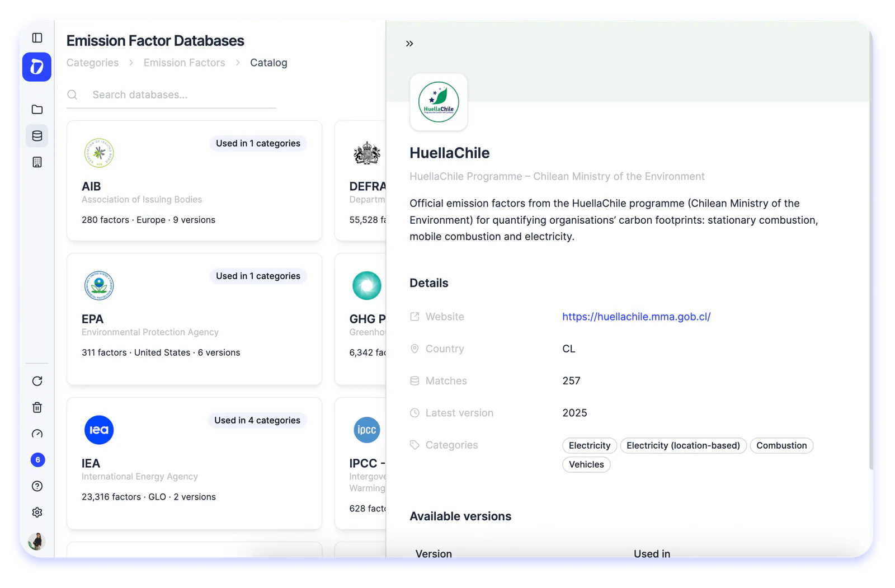Click the HuellaChile panel title

point(449,153)
